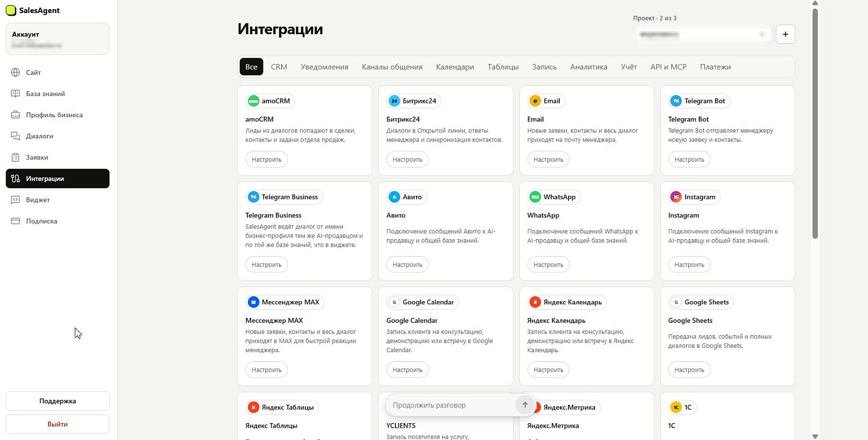
Task: Click the amoCRM green logo badge
Action: pos(253,101)
